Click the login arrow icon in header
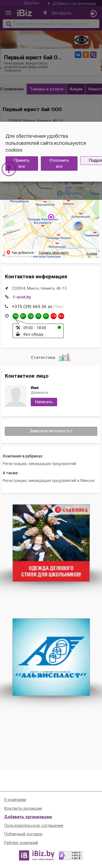Viewport: 102px width, 868px height. (94, 14)
